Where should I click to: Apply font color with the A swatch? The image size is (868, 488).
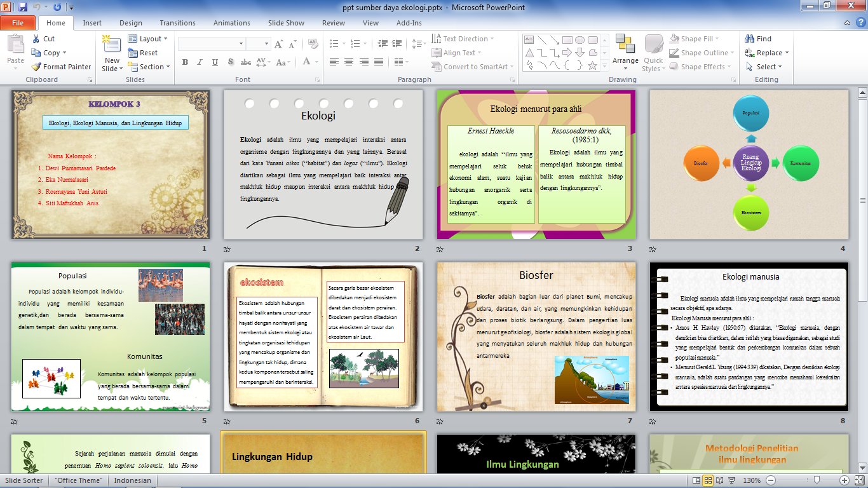coord(308,62)
